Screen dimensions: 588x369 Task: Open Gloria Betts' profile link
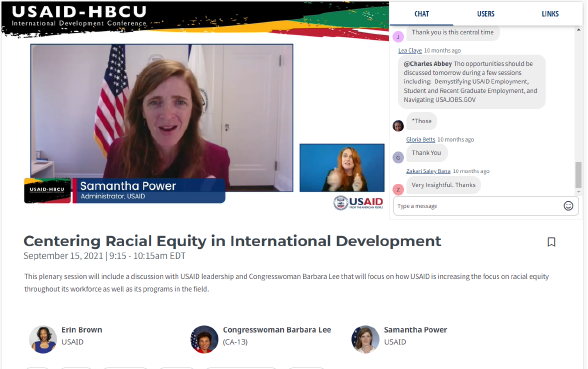[420, 140]
